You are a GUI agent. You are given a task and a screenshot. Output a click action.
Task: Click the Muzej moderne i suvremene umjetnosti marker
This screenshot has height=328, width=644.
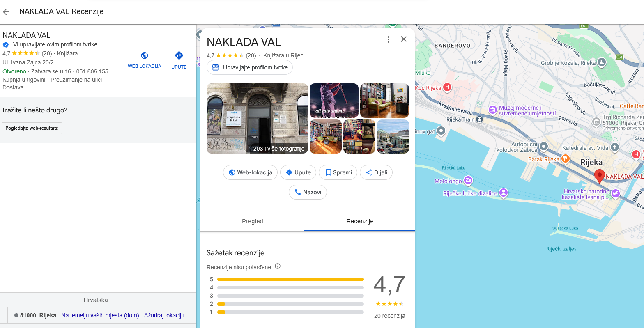(x=492, y=110)
